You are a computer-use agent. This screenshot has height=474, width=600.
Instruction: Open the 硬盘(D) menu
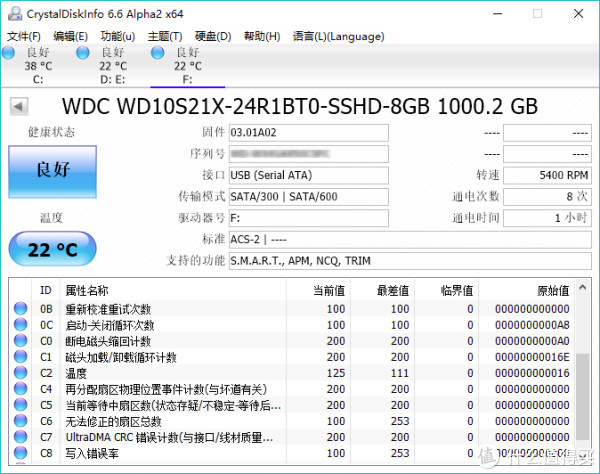(213, 36)
